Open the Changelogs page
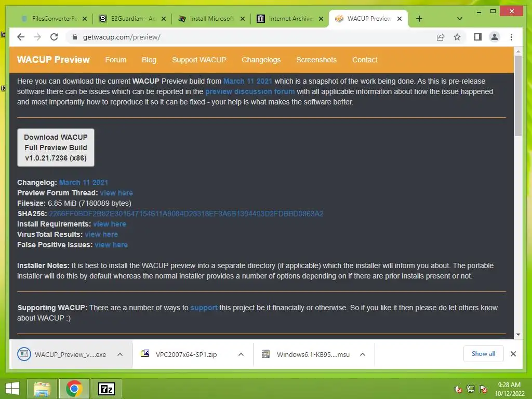 [261, 60]
